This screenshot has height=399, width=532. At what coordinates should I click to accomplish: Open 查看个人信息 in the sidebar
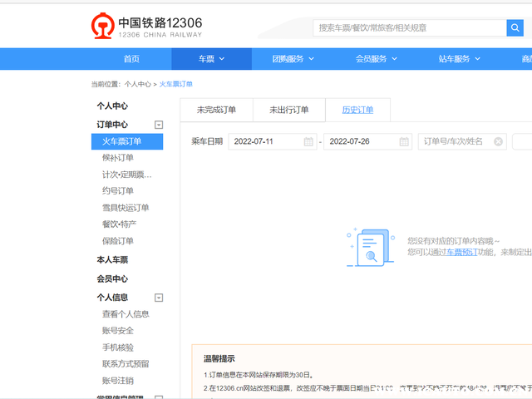point(126,314)
